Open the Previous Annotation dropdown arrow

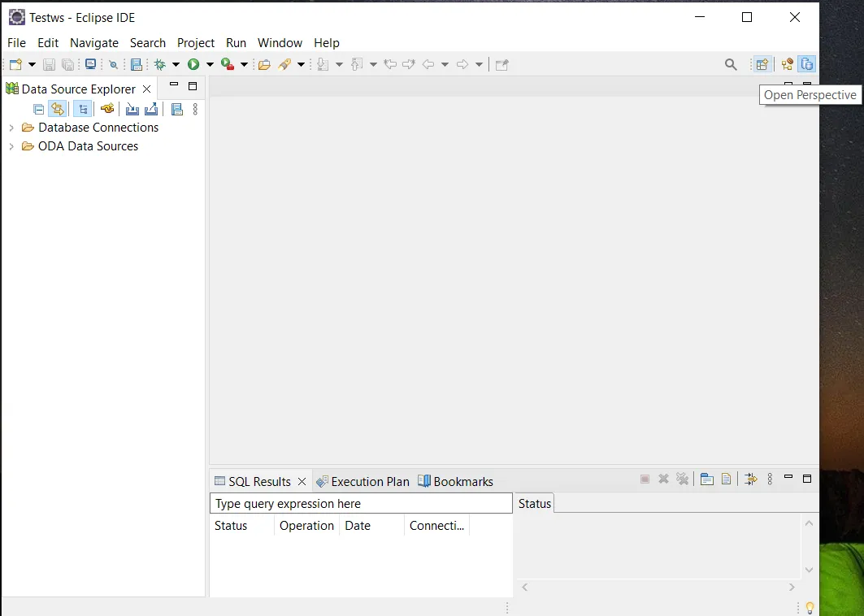point(373,64)
